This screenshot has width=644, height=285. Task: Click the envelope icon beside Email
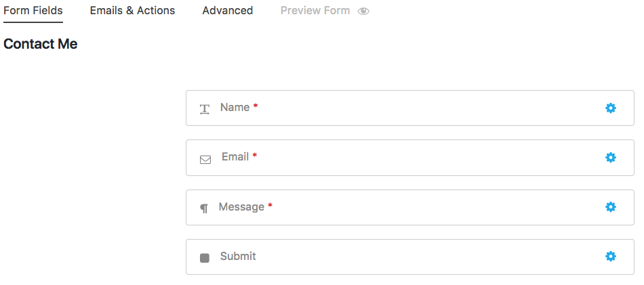pos(205,160)
